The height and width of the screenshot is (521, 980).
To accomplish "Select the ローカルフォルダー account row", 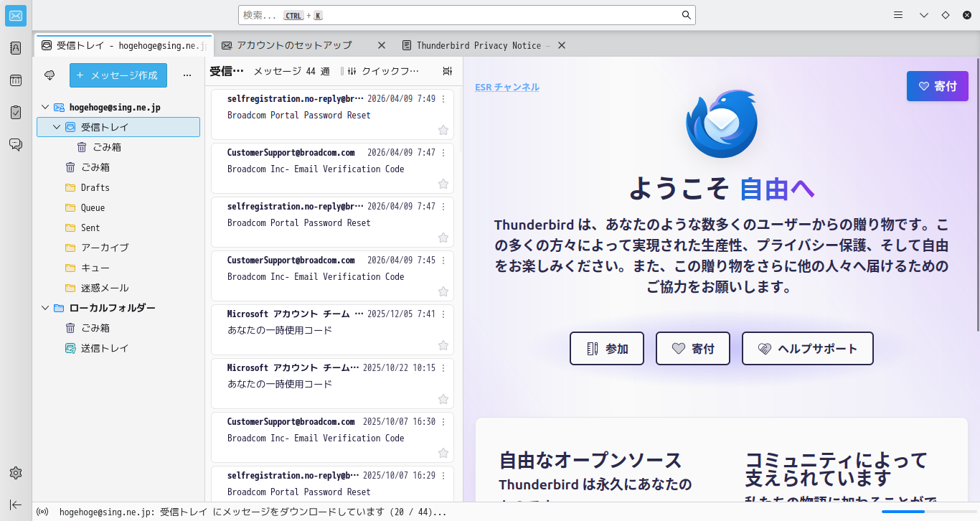I will click(118, 308).
